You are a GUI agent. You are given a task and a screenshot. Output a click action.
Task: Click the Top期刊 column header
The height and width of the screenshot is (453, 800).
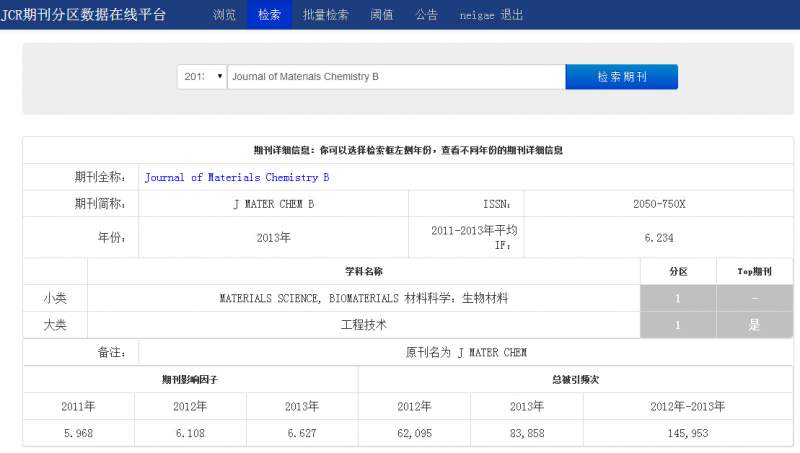[x=755, y=271]
